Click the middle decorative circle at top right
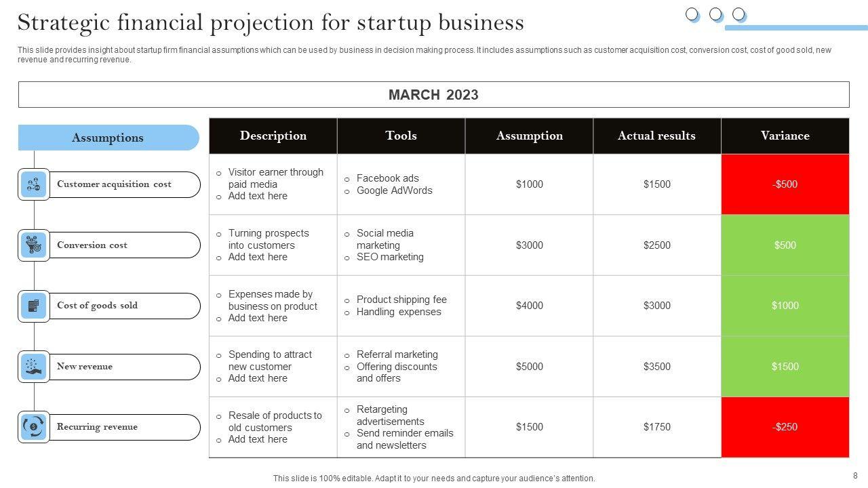Image resolution: width=868 pixels, height=488 pixels. 715,14
